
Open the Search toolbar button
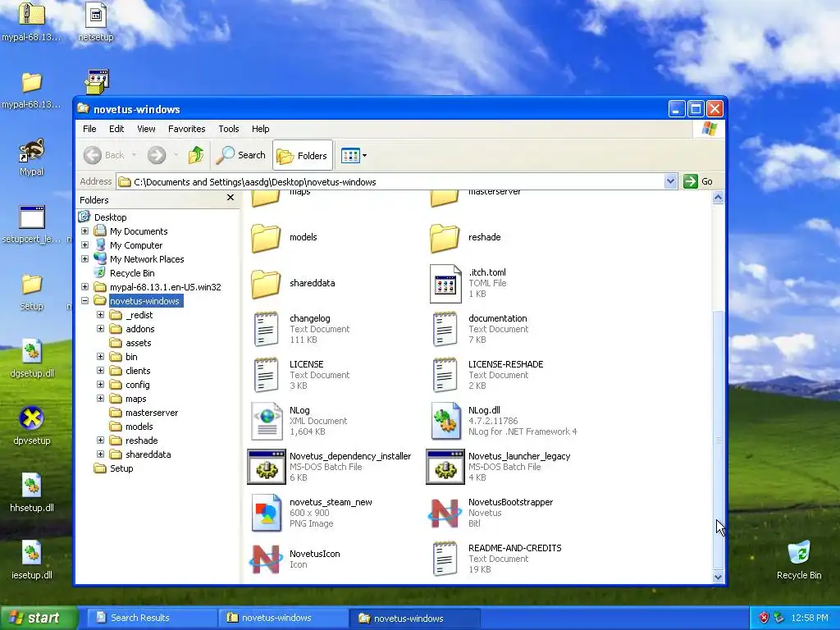point(241,155)
